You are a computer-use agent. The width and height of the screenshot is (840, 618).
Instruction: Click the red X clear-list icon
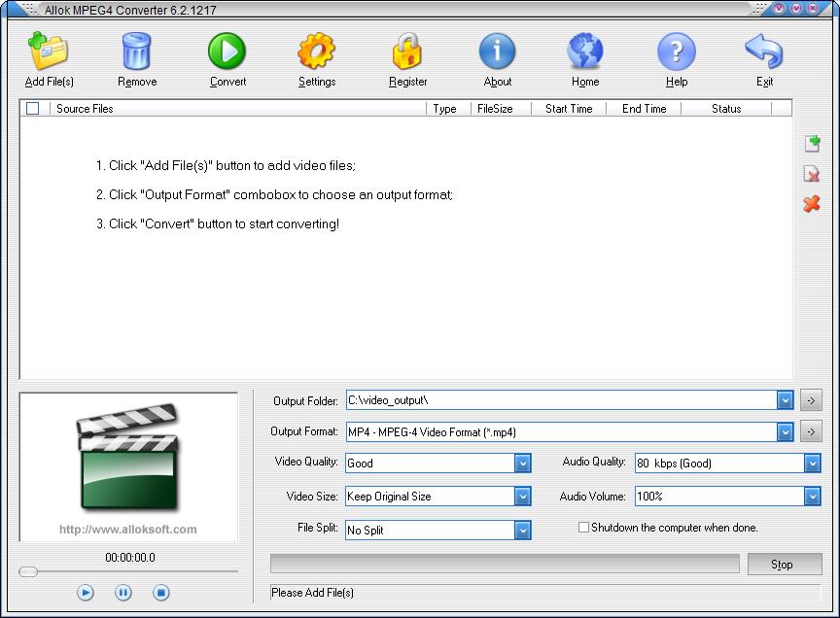812,204
